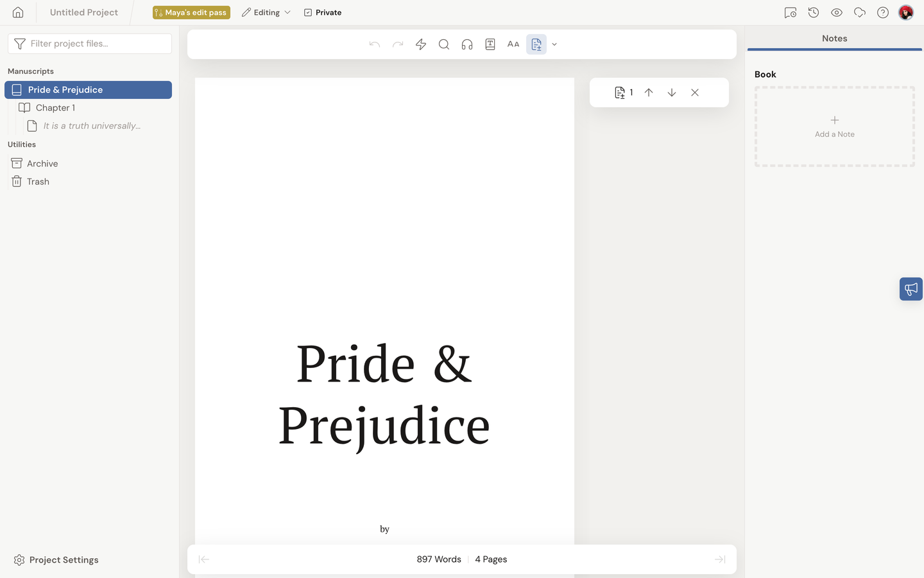Screen dimensions: 924x578
Task: Open Project Settings
Action: (x=56, y=560)
